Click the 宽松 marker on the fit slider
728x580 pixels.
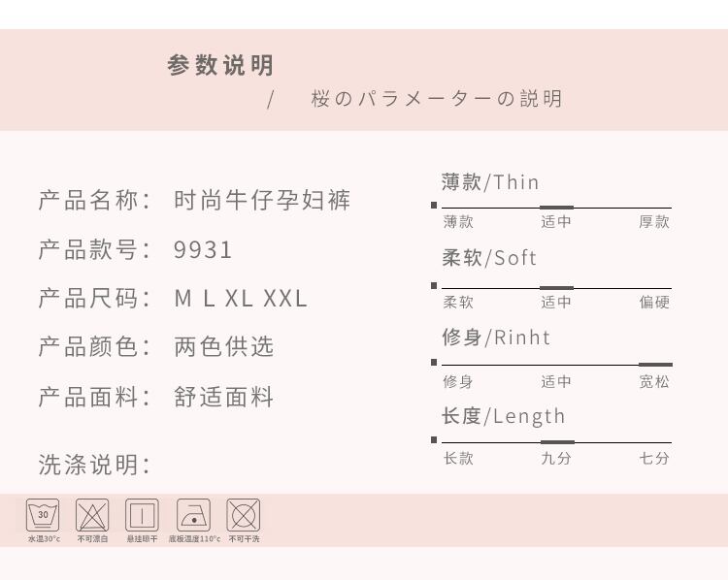pos(655,365)
